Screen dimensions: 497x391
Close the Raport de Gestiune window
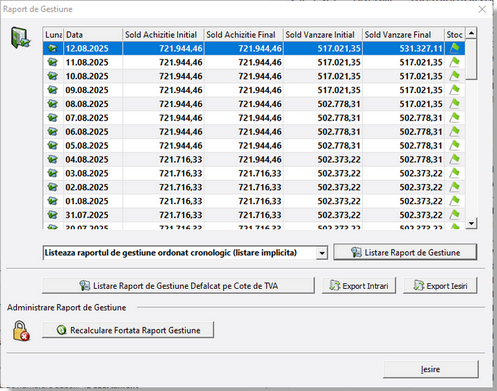coord(482,9)
